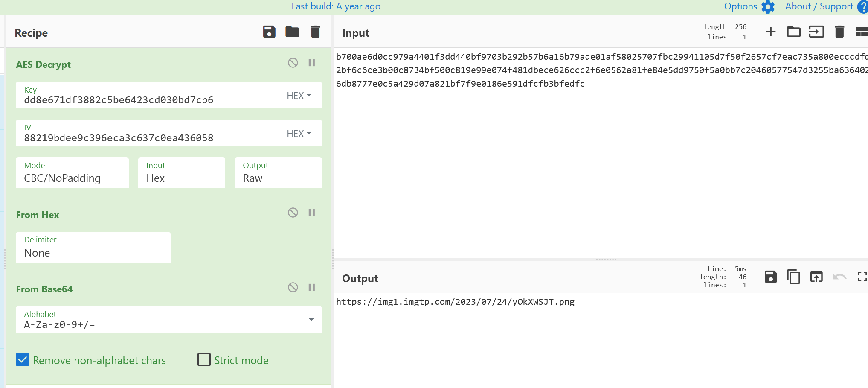Click the help question mark icon
The height and width of the screenshot is (388, 868).
pos(863,7)
